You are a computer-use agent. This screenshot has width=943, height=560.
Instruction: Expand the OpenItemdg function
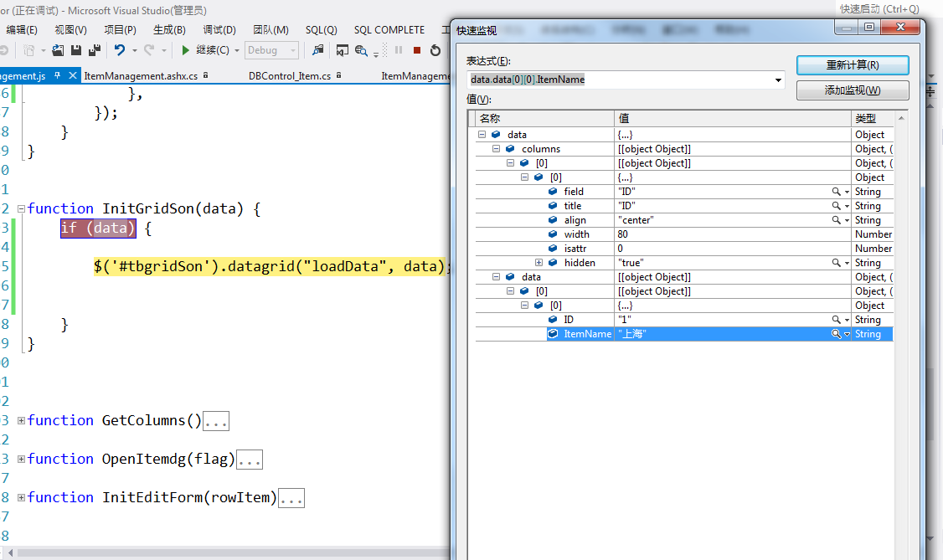point(21,459)
